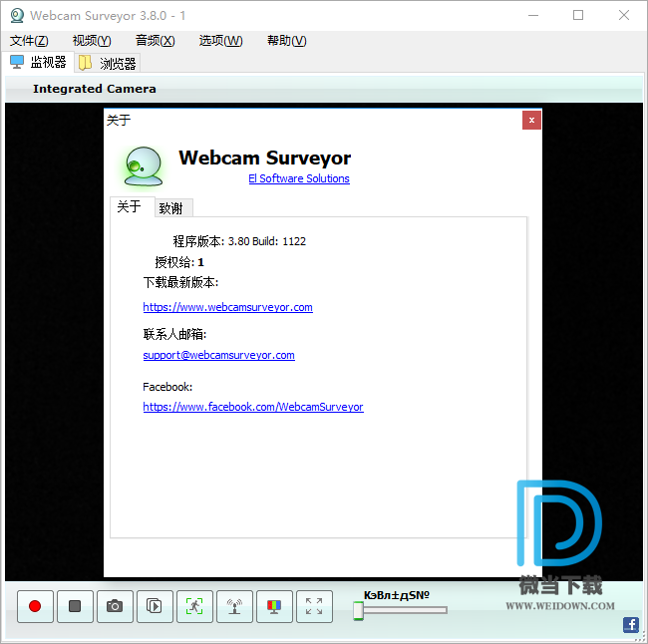Click the 下载最新版本: label
Viewport: 648px width, 644px height.
(x=181, y=283)
